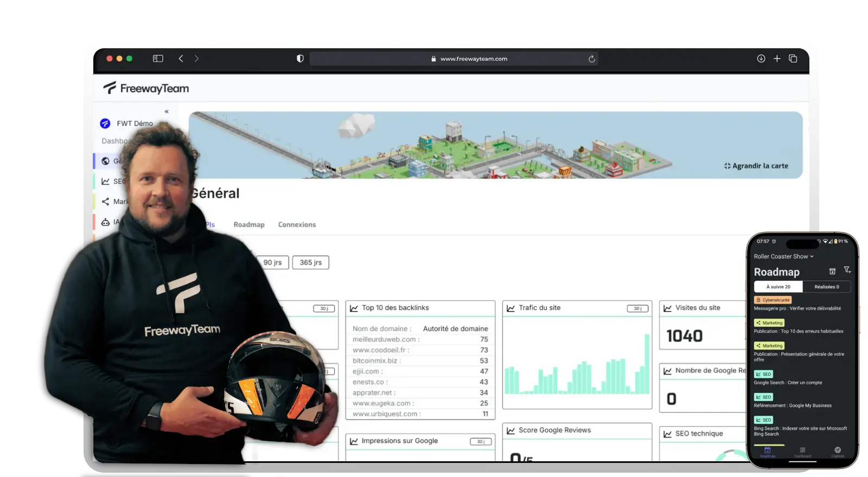Click the chart icon of Visites du site

point(667,308)
